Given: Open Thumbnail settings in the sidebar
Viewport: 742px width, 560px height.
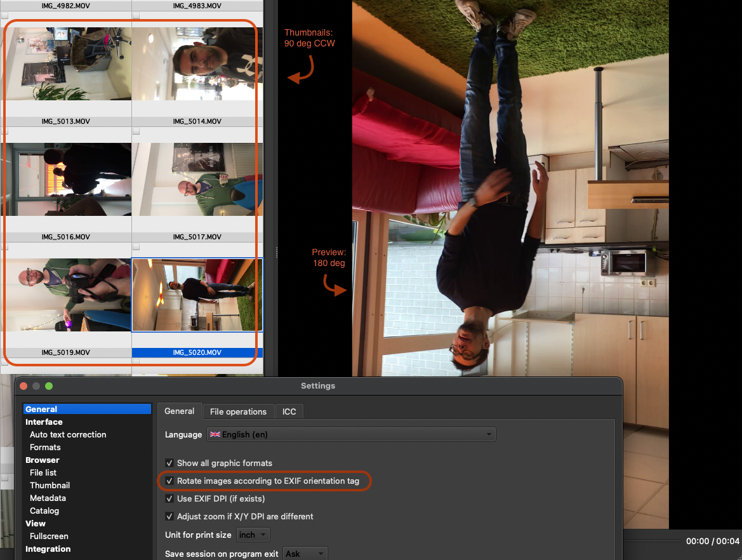Looking at the screenshot, I should pos(50,485).
